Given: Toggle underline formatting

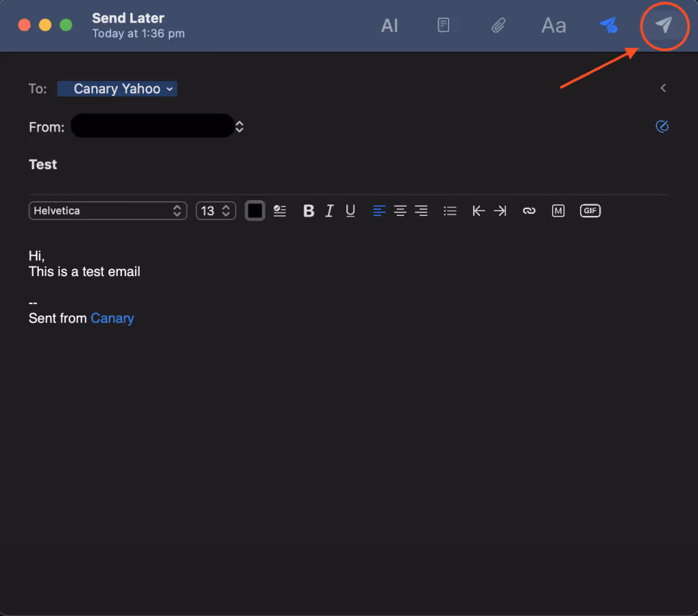Looking at the screenshot, I should [x=350, y=211].
